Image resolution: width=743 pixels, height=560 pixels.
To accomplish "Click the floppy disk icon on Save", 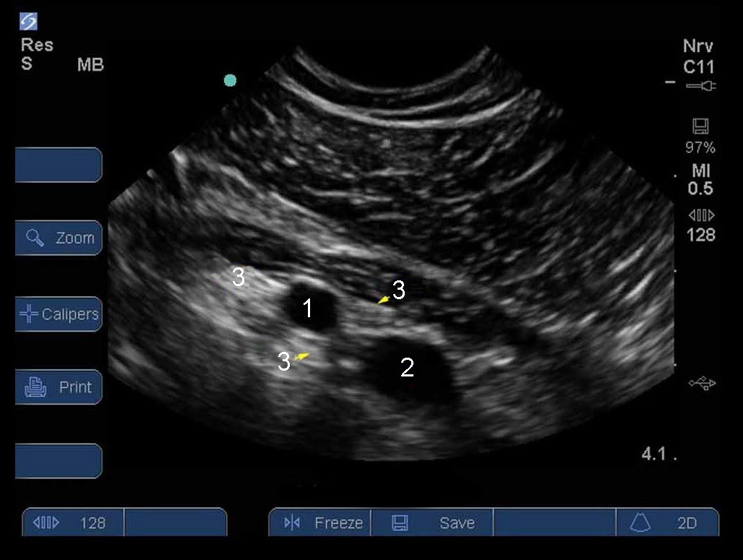I will [x=400, y=522].
